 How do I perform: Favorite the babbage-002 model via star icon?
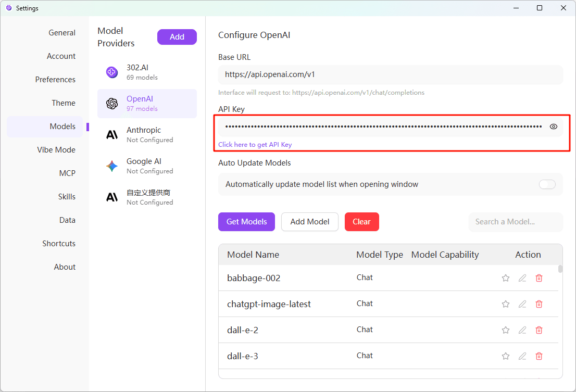[506, 278]
